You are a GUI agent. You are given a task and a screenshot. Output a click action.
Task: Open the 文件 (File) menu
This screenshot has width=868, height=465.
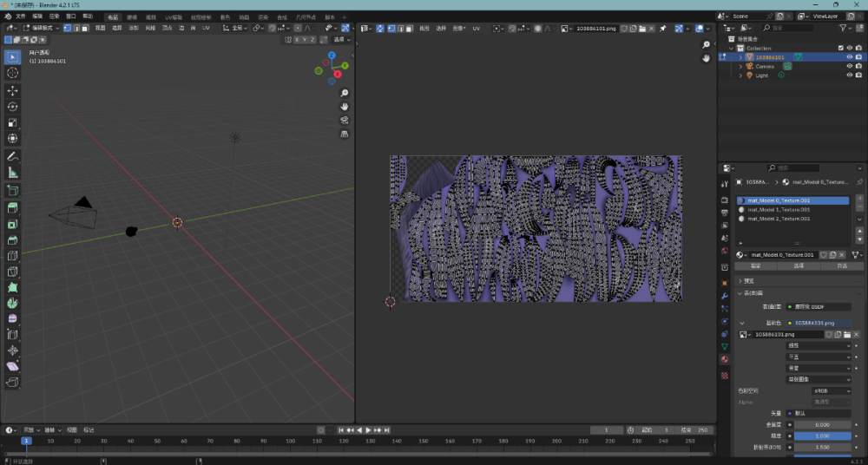(20, 16)
